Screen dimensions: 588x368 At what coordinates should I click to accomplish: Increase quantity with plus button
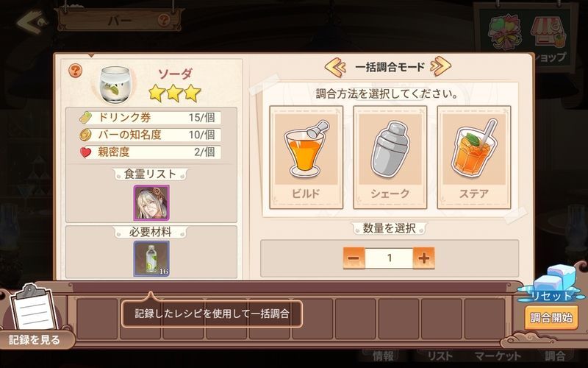click(x=424, y=258)
